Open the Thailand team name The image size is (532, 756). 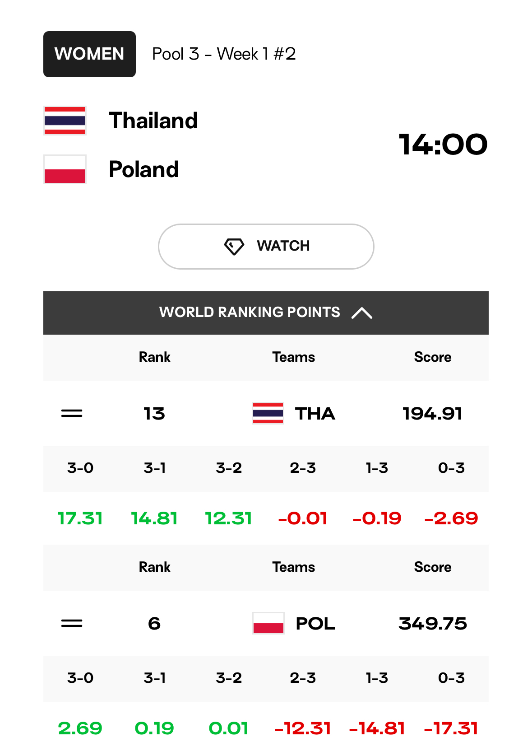coord(153,121)
